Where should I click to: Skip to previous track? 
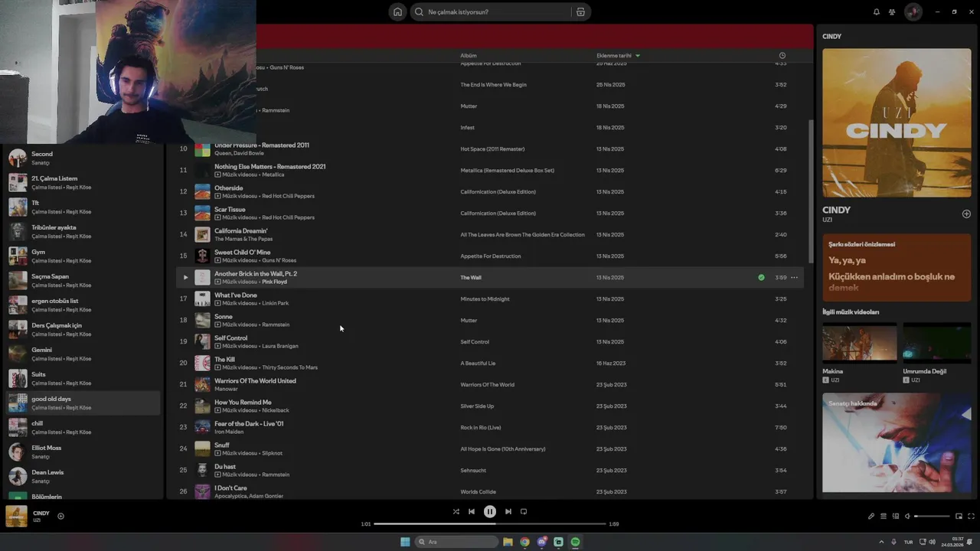[472, 512]
